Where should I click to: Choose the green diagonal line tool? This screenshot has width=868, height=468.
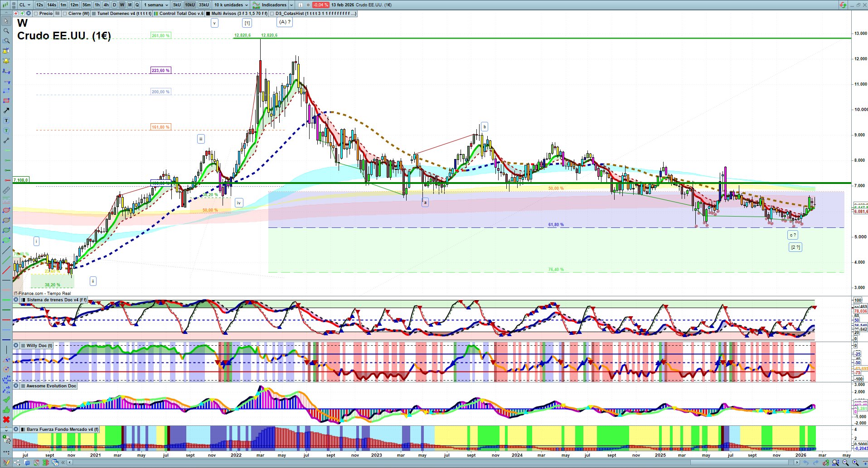(6, 260)
